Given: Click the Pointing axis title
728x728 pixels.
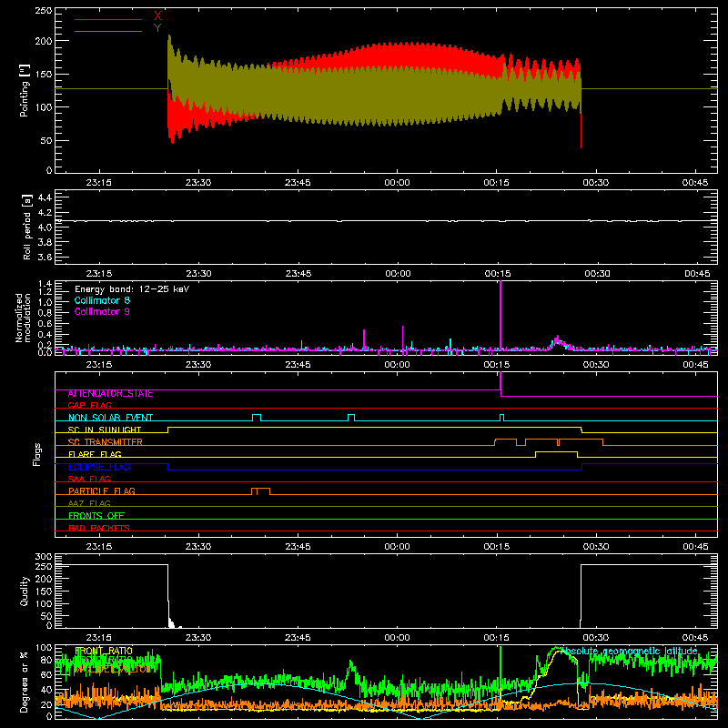Looking at the screenshot, I should coord(25,90).
